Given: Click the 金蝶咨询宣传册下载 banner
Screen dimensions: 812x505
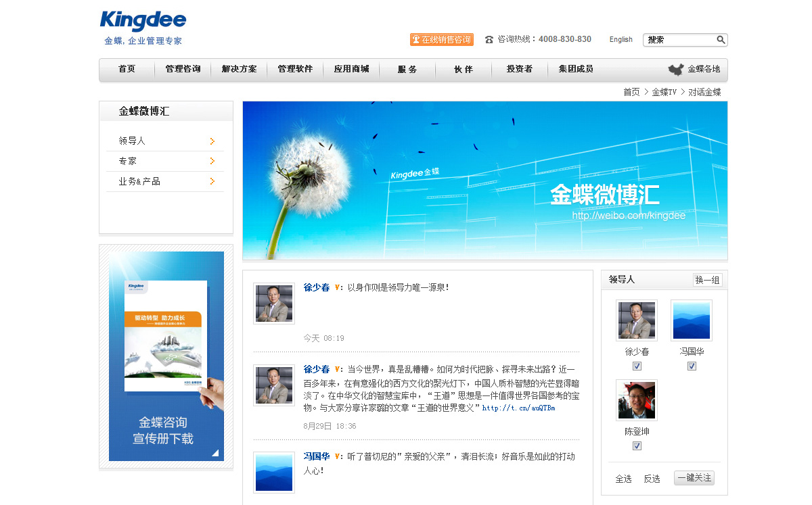Looking at the screenshot, I should tap(166, 356).
